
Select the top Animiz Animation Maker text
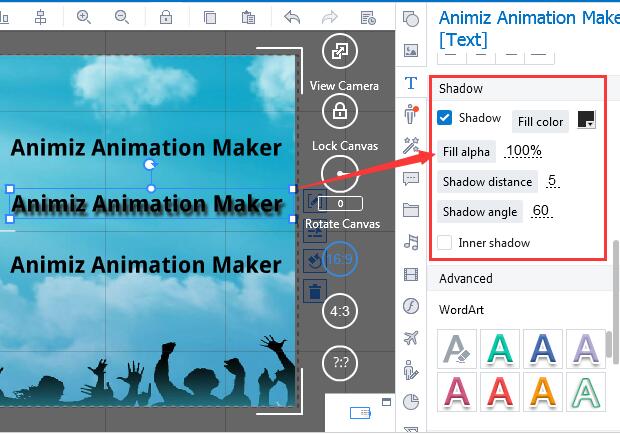[146, 148]
